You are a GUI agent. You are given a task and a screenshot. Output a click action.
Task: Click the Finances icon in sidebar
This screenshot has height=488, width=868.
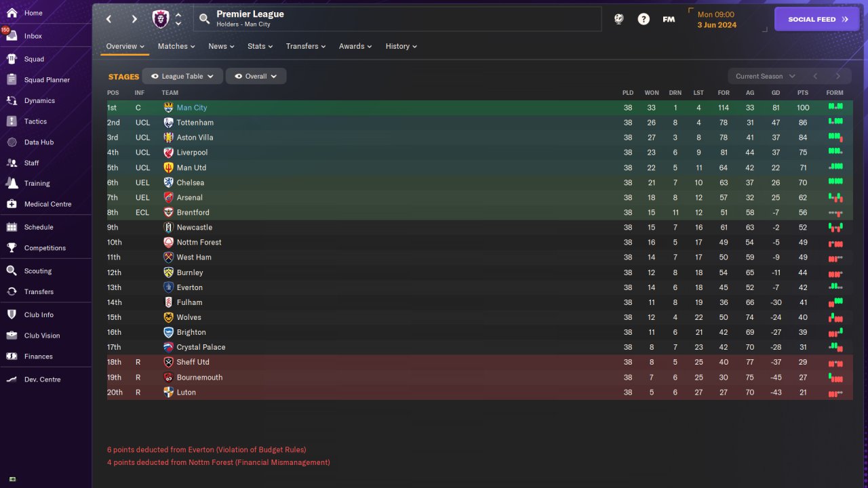(12, 356)
